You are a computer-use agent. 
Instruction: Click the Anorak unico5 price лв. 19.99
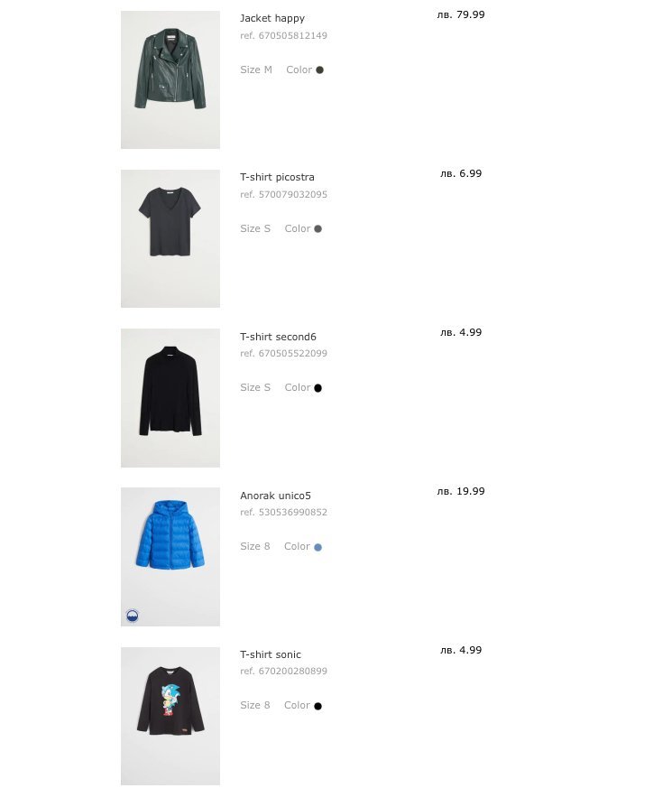click(461, 491)
